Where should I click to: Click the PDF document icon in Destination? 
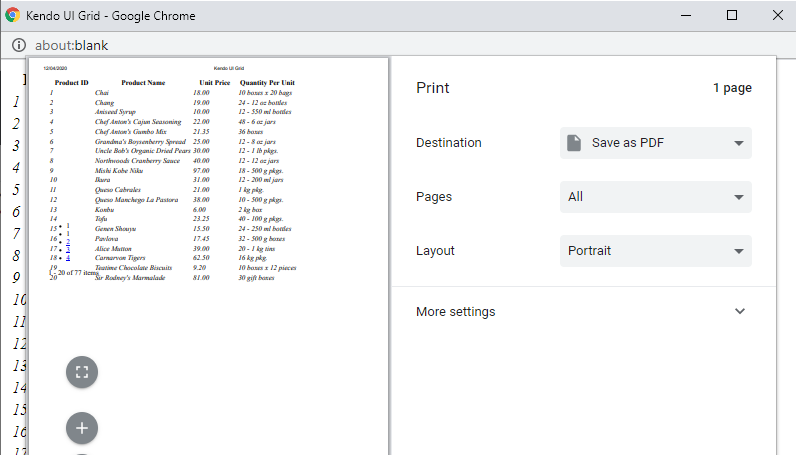coord(574,143)
